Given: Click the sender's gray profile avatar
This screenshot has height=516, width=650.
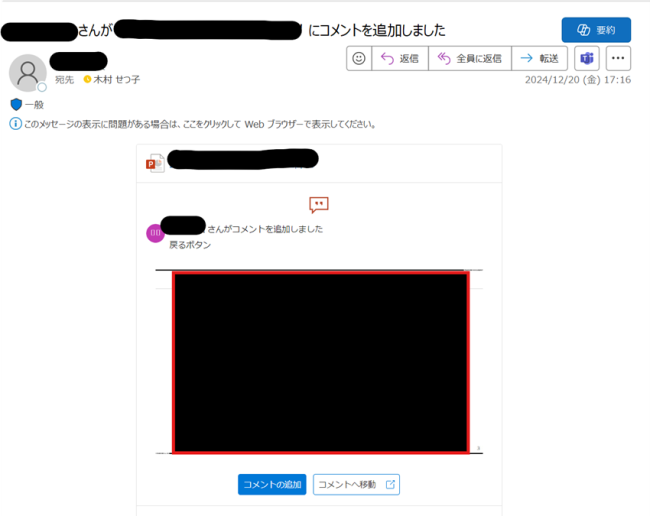Looking at the screenshot, I should click(27, 72).
